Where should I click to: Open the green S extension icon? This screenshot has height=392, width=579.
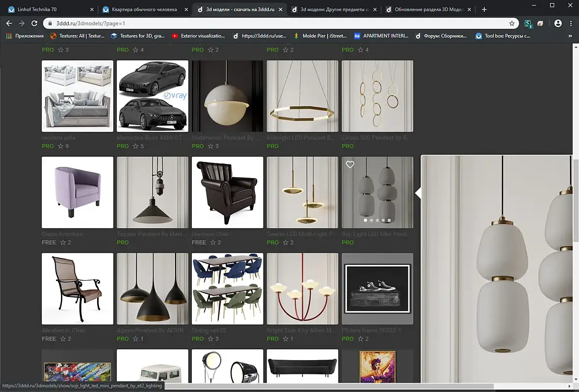click(x=528, y=24)
